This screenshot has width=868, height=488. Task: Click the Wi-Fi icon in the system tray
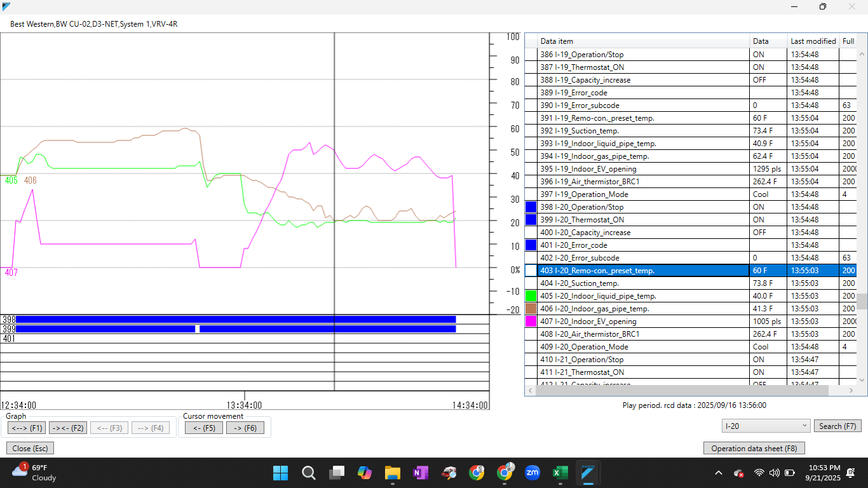pyautogui.click(x=759, y=473)
